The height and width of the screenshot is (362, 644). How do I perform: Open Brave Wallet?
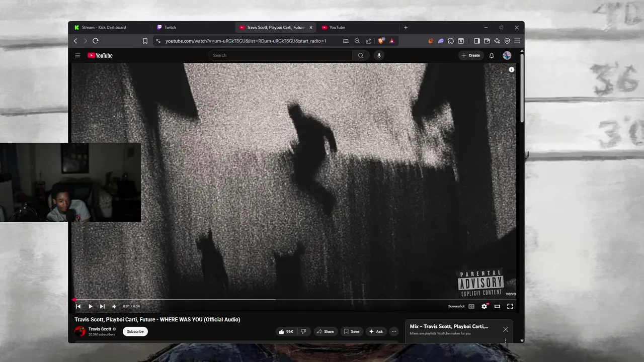[x=487, y=41]
